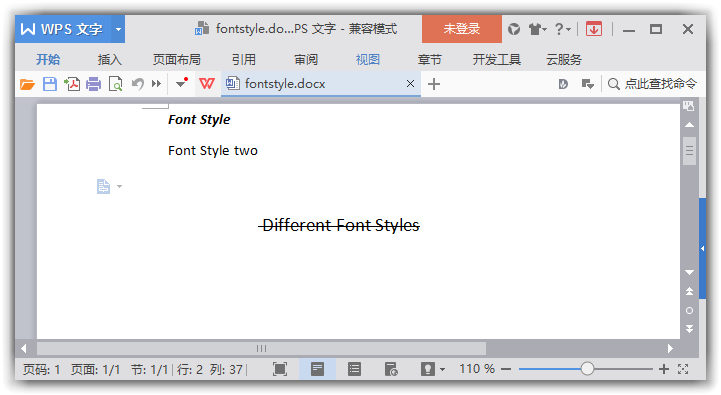Image resolution: width=721 pixels, height=395 pixels.
Task: Click the strikethrough Different Font Styles text
Action: pos(339,225)
